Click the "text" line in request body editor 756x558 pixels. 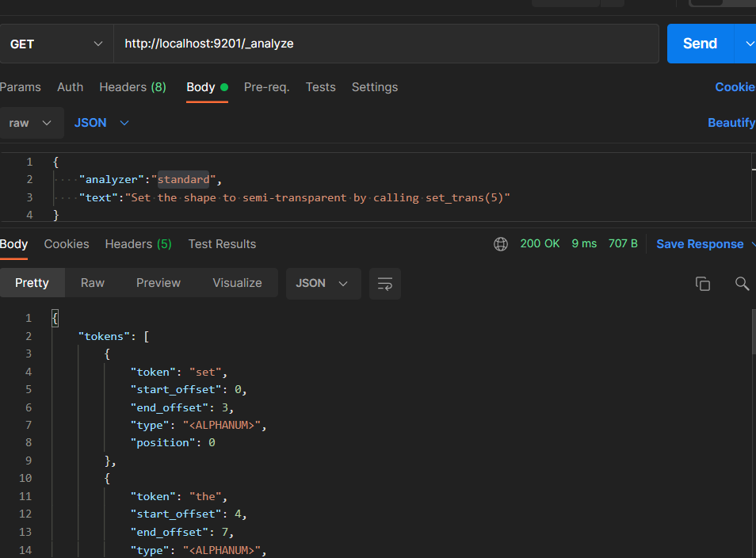(295, 197)
